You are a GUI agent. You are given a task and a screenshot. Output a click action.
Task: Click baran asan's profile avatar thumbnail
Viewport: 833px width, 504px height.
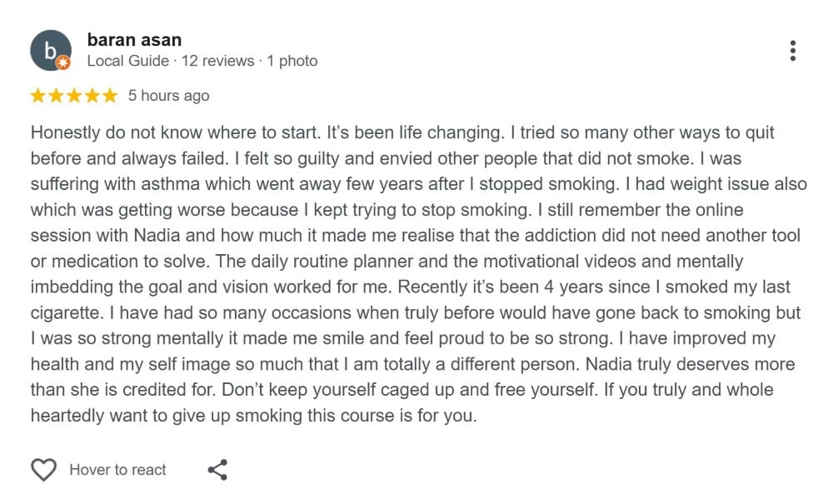click(52, 50)
